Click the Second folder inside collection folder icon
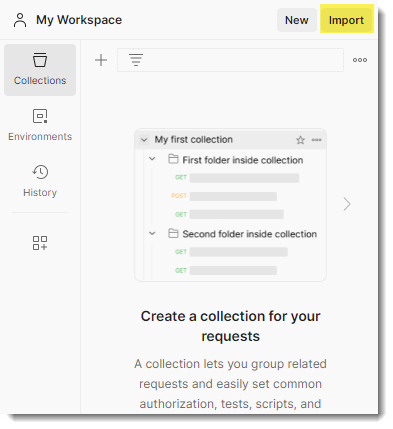 [x=173, y=233]
